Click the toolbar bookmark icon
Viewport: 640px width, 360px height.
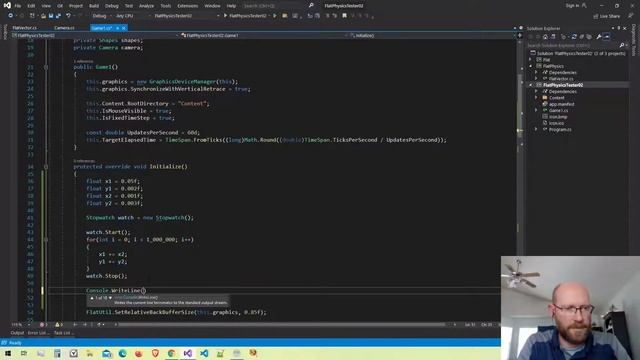click(344, 16)
